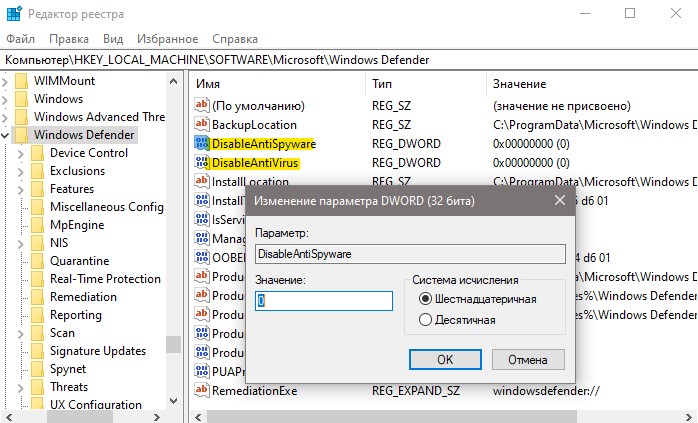Viewport: 698px width, 423px height.
Task: Click the Spynet folder icon
Action: point(37,369)
